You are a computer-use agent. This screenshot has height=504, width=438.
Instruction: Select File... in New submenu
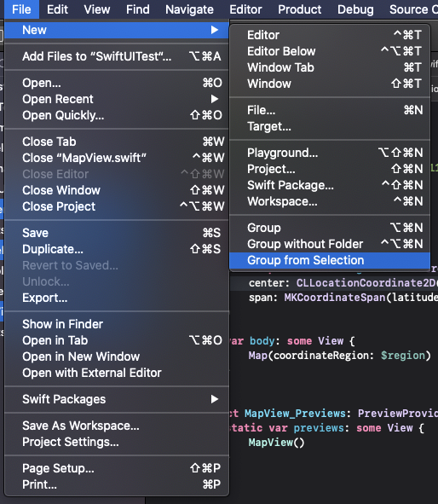click(x=330, y=110)
